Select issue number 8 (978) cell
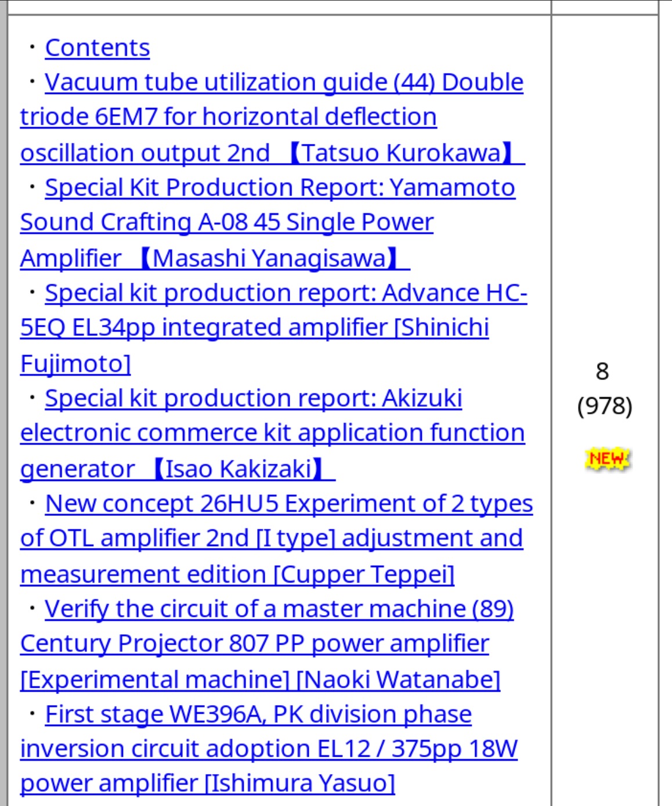Viewport: 672px width, 806px height. coord(604,388)
